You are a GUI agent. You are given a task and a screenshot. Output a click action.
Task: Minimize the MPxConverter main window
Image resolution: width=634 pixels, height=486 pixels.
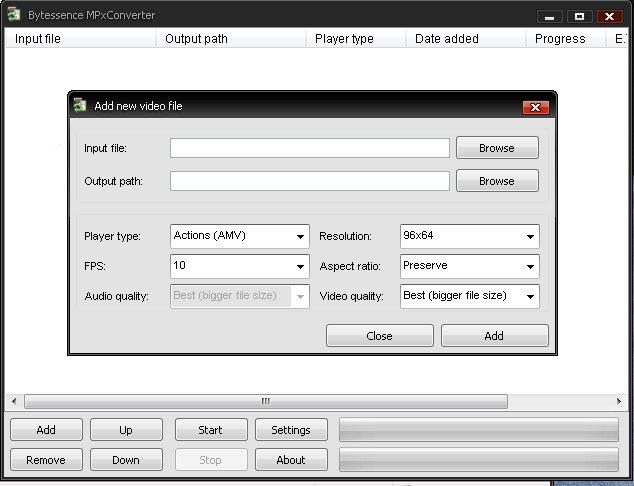(x=549, y=17)
